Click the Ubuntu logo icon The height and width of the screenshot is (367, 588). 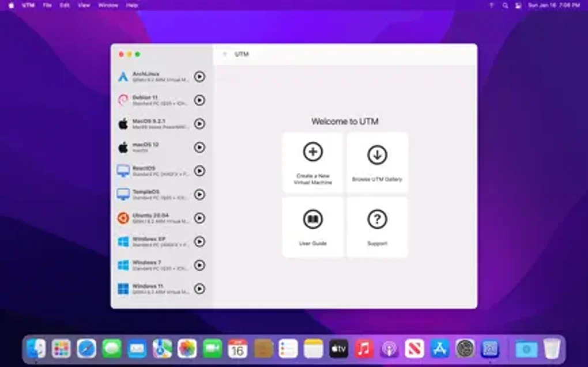123,218
